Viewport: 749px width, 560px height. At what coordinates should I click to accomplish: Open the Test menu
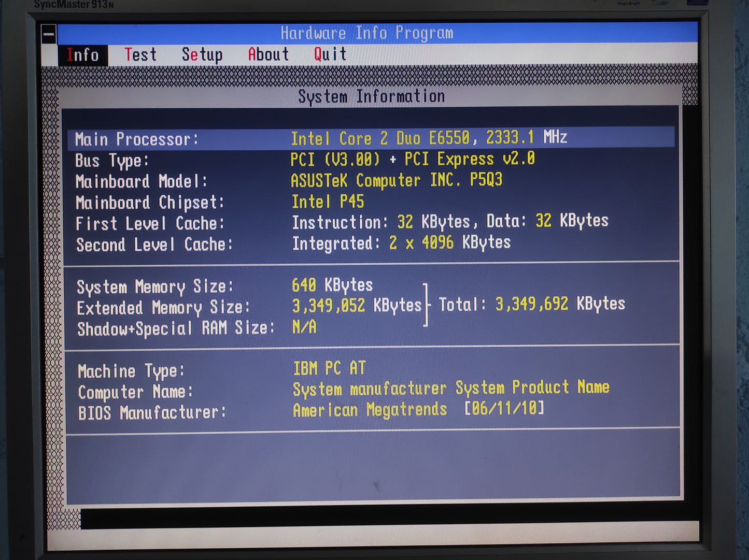[x=140, y=54]
